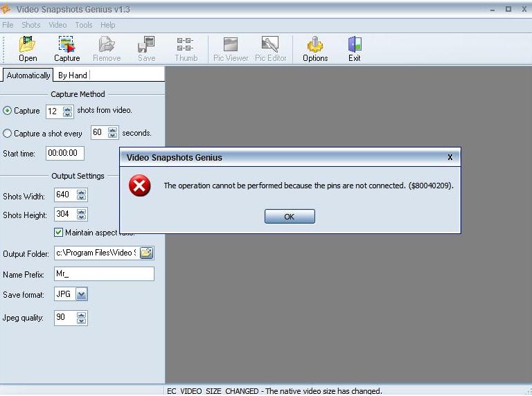Toggle Maintain aspect ratio checkbox
Viewport: 532px width, 396px height.
click(x=58, y=232)
